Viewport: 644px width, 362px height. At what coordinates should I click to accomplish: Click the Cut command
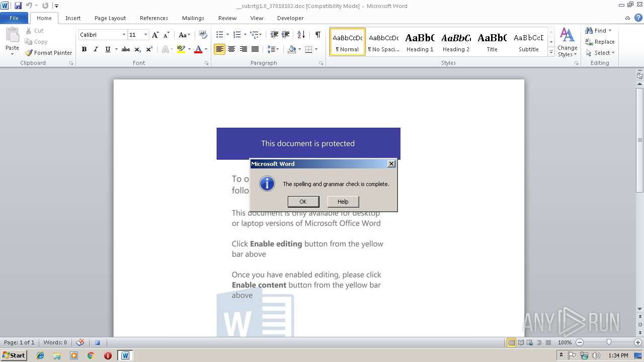click(35, 31)
